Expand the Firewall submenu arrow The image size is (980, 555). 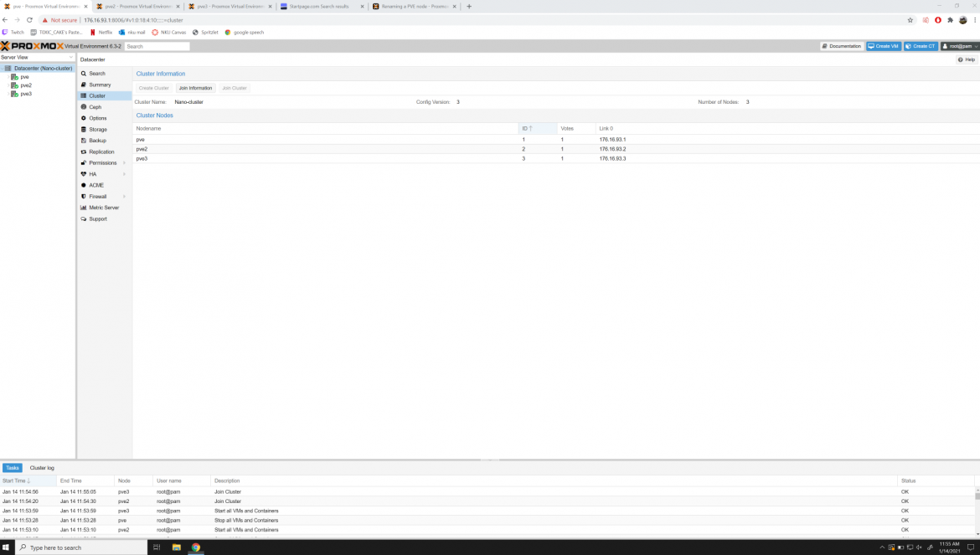[x=124, y=197]
